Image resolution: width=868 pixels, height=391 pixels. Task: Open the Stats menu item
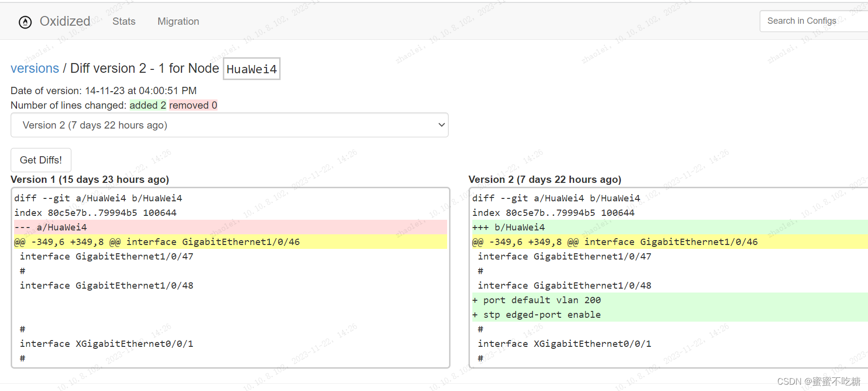tap(124, 21)
